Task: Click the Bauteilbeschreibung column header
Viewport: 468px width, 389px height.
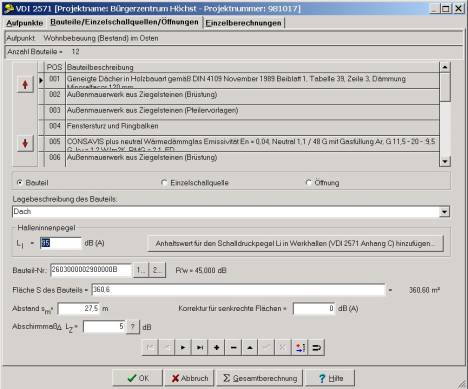Action: coord(252,67)
